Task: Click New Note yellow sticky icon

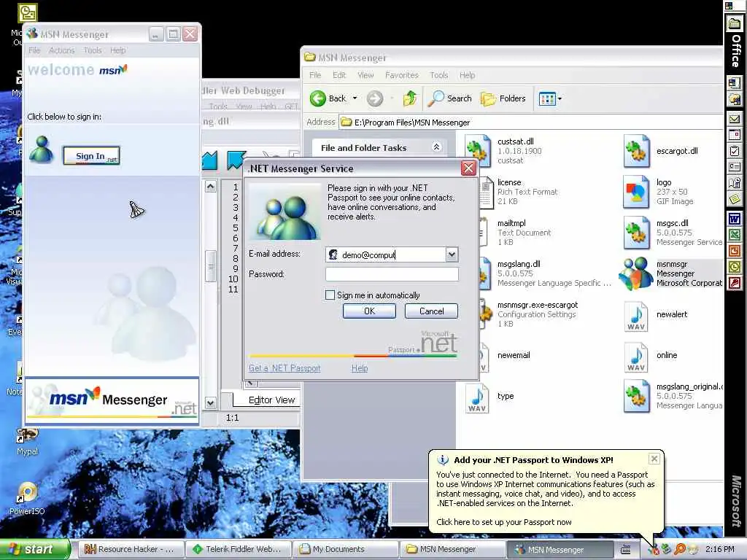Action: click(734, 198)
